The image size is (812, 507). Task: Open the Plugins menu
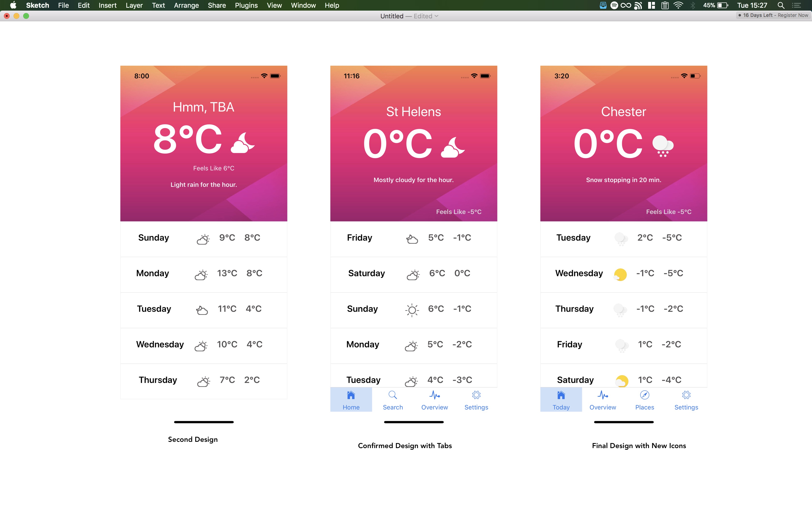click(x=246, y=5)
